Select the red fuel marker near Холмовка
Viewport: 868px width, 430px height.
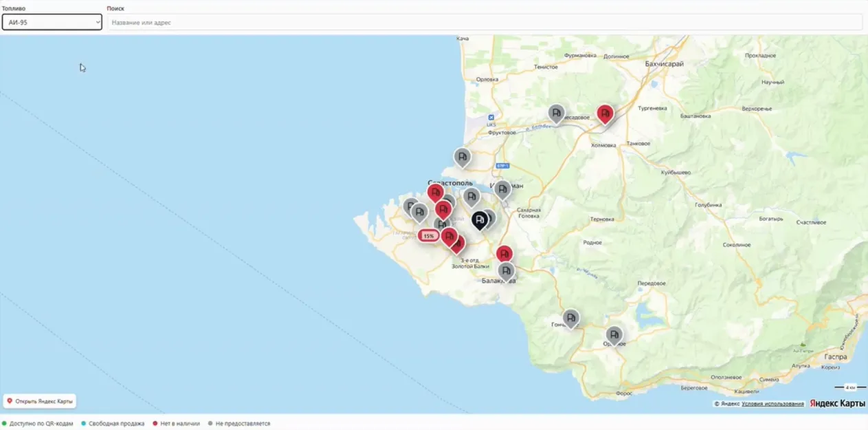click(x=605, y=114)
